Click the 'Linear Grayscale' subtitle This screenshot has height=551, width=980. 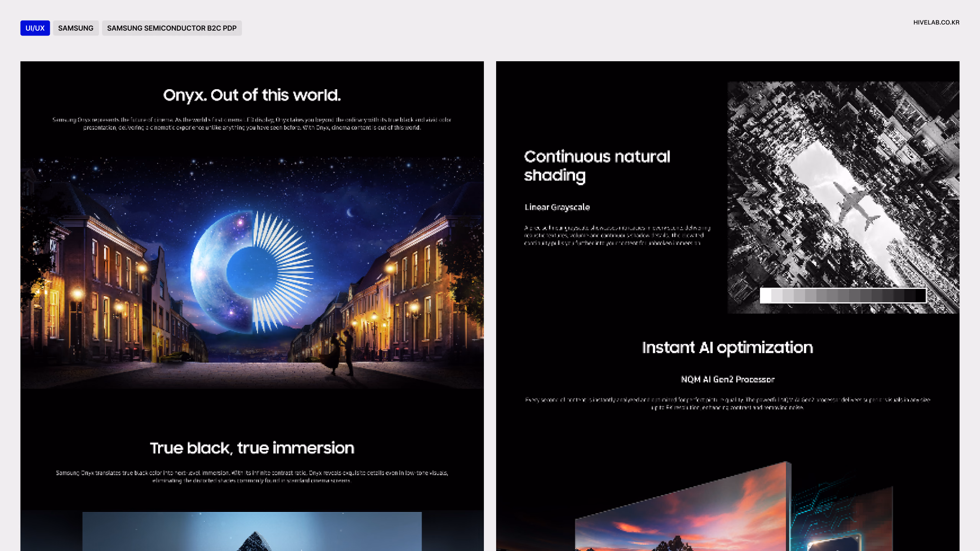557,207
